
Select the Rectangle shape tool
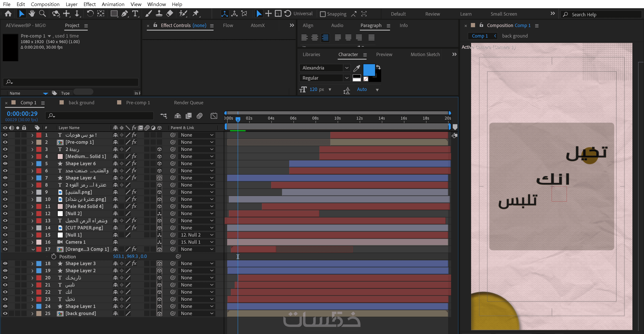(x=114, y=13)
